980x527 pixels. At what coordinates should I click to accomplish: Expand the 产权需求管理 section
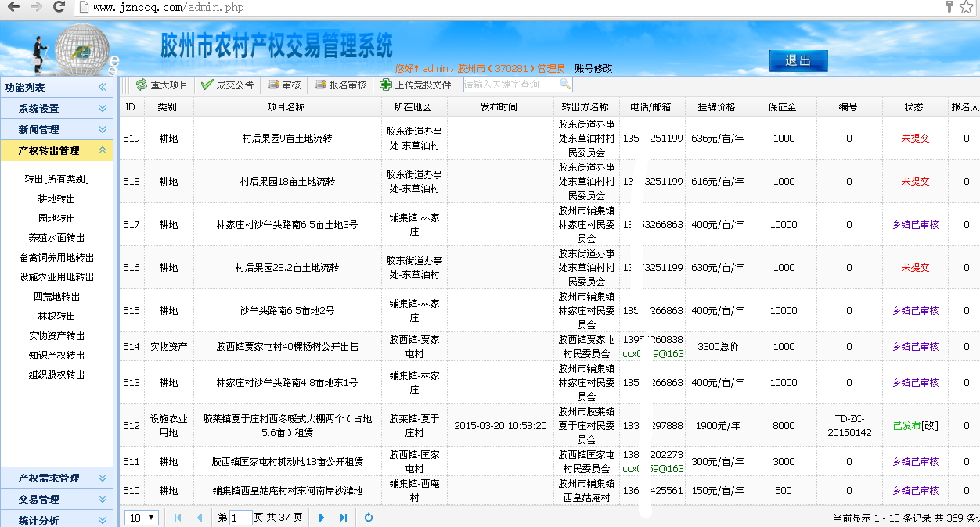coord(56,478)
